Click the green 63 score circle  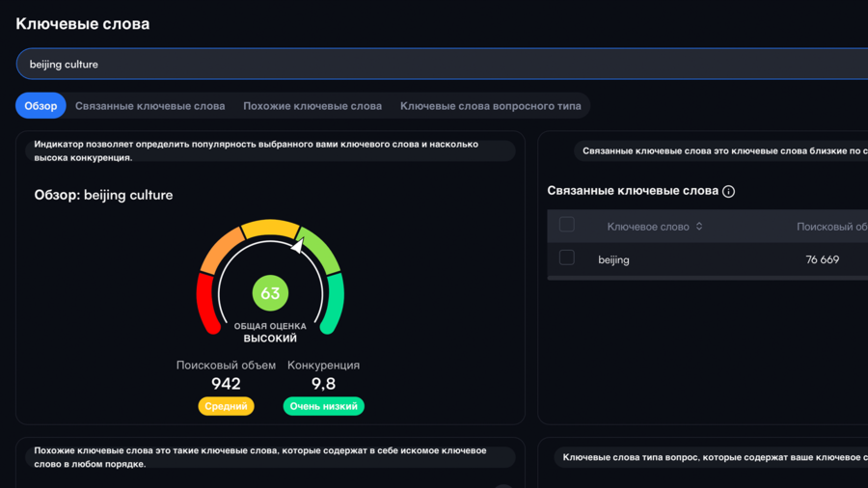270,293
